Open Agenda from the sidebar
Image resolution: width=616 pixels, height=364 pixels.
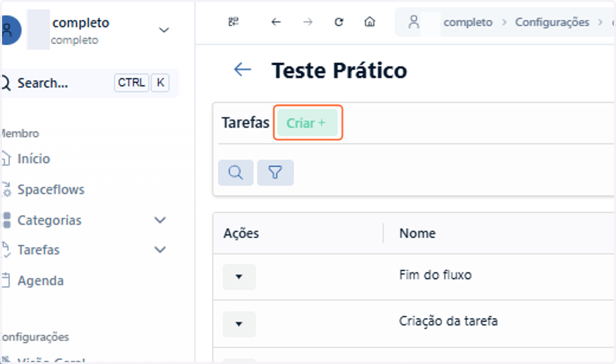tap(41, 281)
